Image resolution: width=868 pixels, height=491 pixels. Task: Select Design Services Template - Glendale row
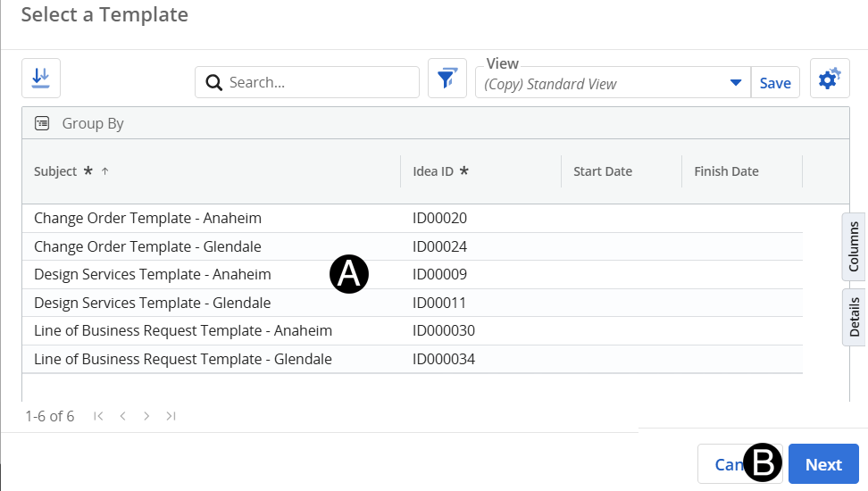[152, 303]
